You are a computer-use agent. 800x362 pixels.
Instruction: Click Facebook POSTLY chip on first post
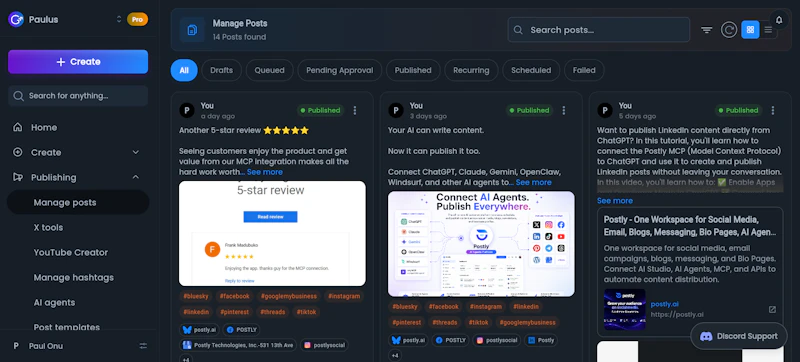pos(242,330)
